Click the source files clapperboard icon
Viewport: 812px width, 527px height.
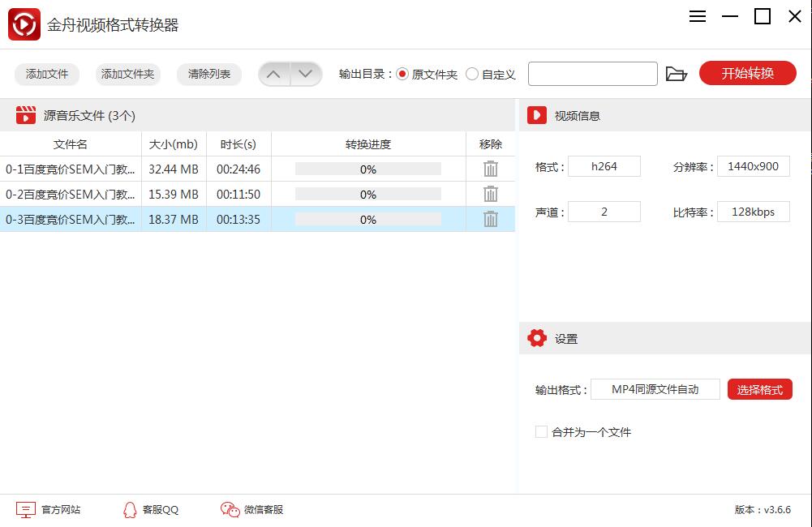(x=26, y=115)
